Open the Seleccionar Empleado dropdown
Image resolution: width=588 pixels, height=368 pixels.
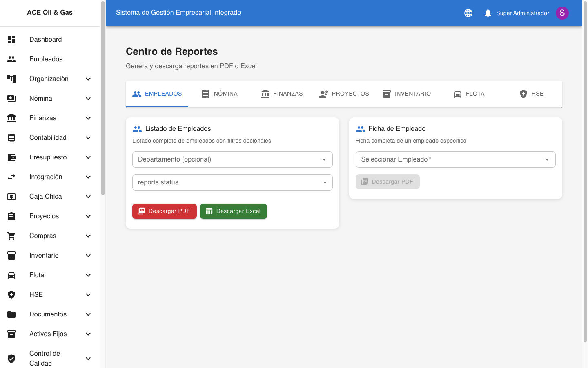pyautogui.click(x=455, y=159)
